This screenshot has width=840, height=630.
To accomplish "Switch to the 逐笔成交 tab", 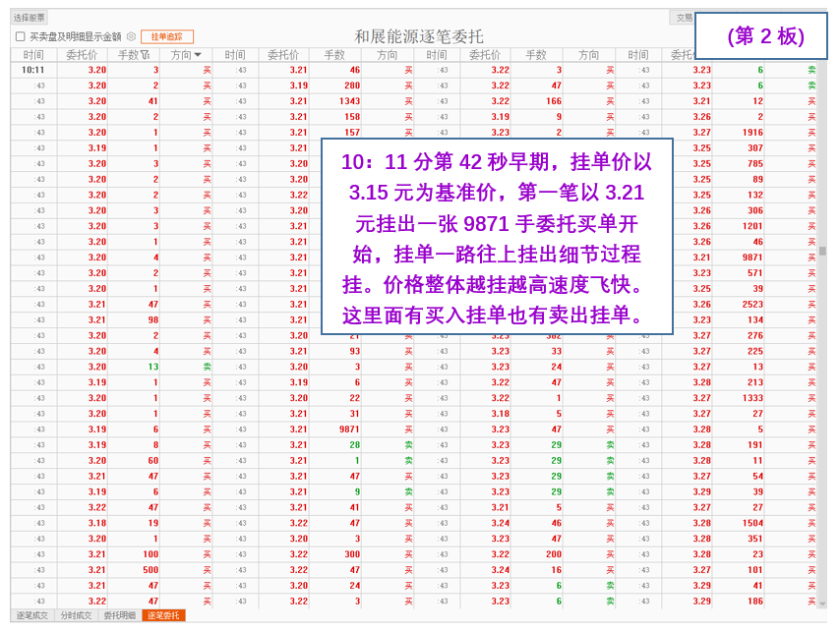I will 32,615.
